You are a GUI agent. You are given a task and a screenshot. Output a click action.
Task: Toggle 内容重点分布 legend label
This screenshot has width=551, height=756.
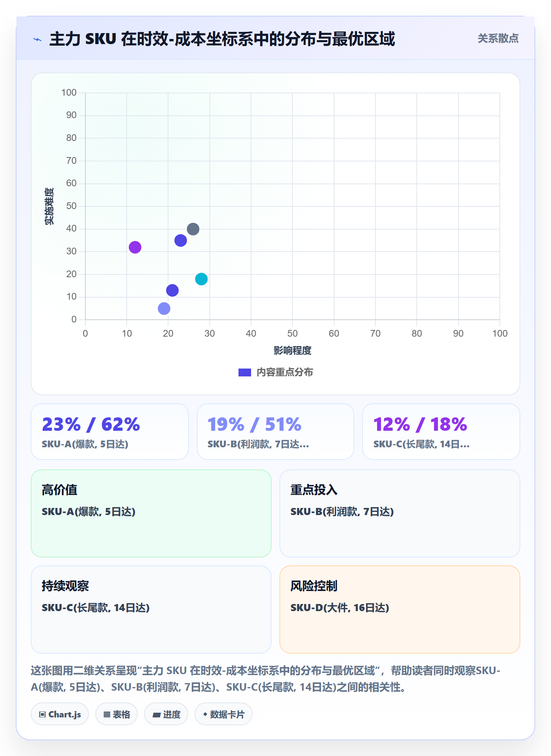[285, 372]
